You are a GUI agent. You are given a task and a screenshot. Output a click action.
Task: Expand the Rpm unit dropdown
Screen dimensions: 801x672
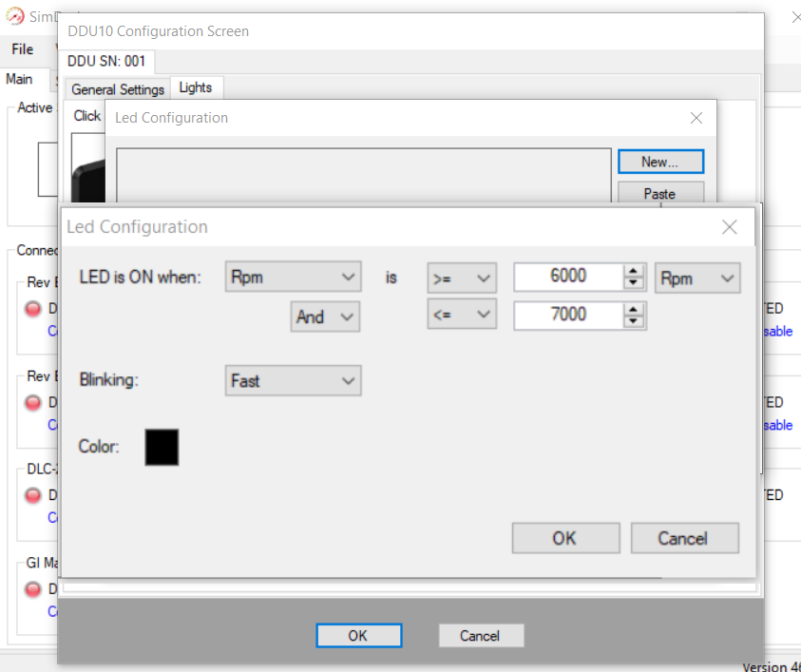(x=697, y=278)
